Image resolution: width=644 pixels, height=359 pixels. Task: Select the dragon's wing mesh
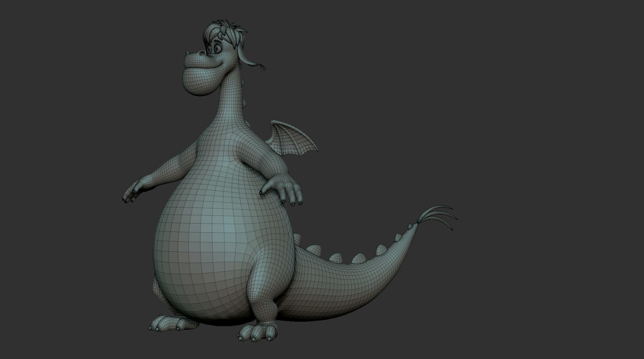pos(291,138)
